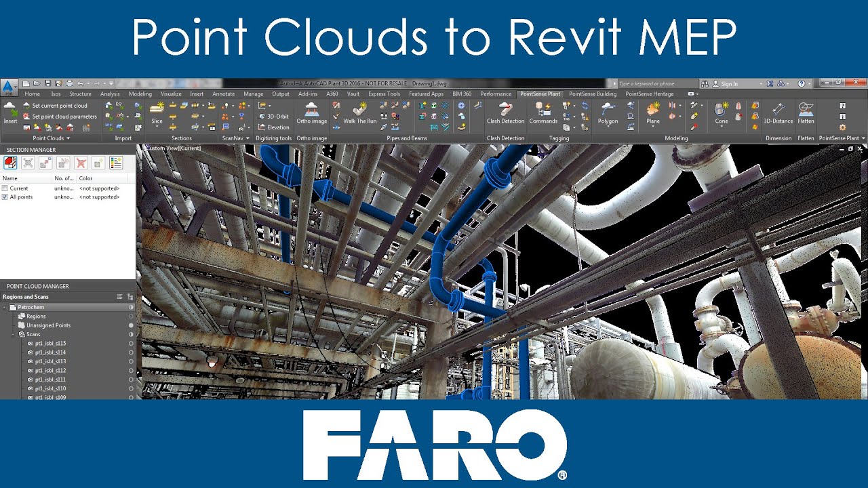Click the Sign In link

coord(730,84)
